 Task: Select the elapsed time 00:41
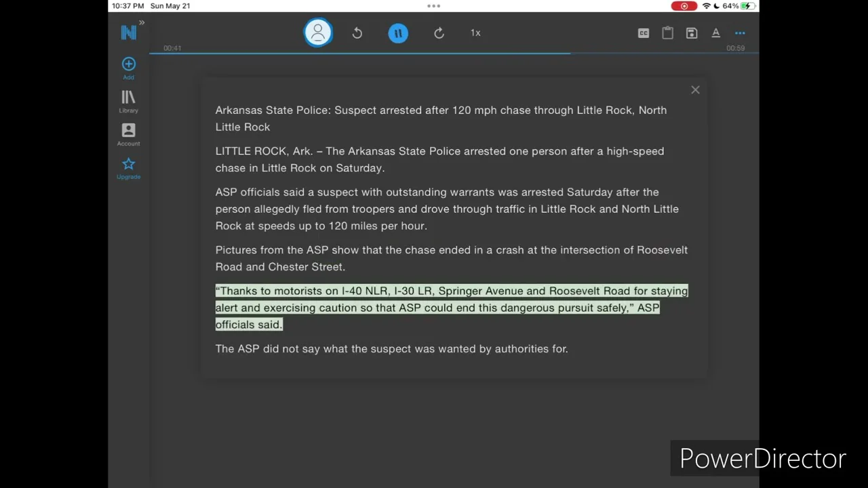172,48
